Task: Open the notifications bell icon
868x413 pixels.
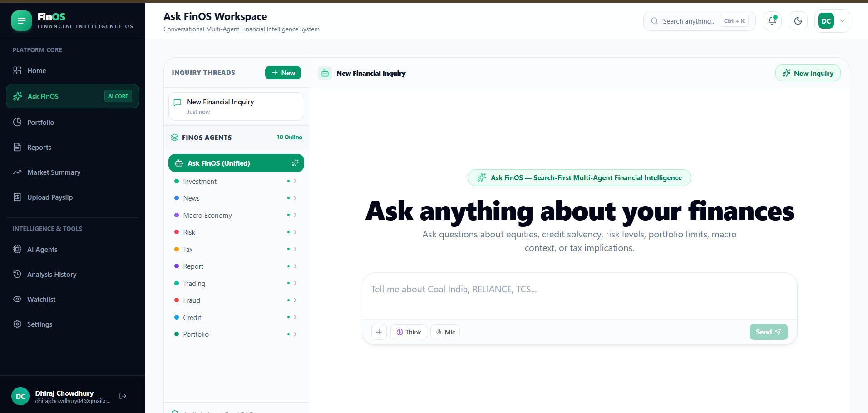Action: pos(772,21)
